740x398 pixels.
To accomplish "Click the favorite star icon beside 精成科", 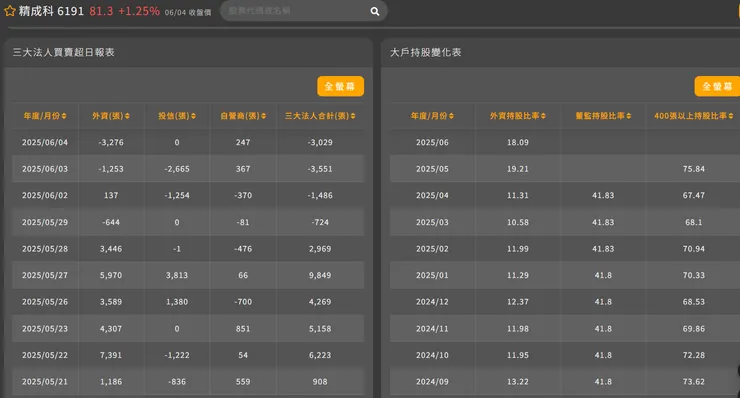I will 9,11.
